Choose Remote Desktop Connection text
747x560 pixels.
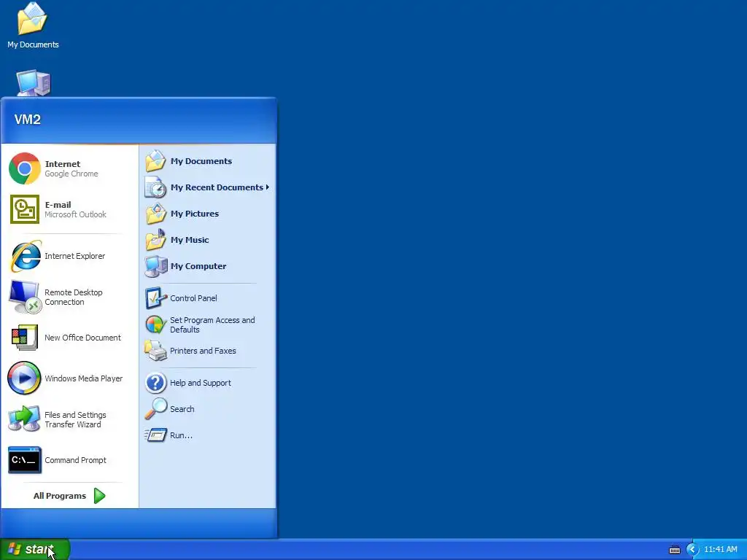tap(74, 297)
